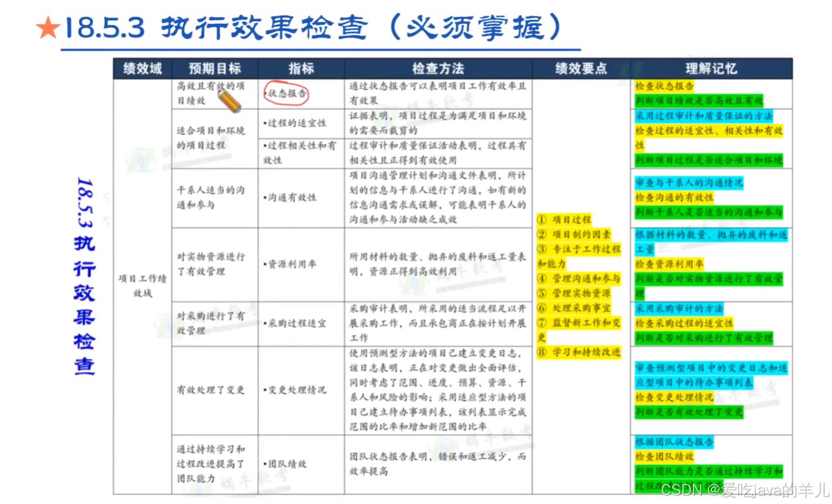Select the goal '对采购进行了有效管理'

(211, 324)
